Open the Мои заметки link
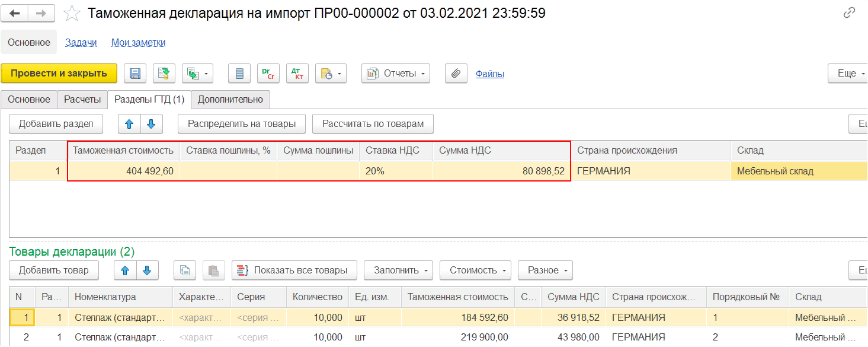This screenshot has height=347, width=868. point(138,42)
